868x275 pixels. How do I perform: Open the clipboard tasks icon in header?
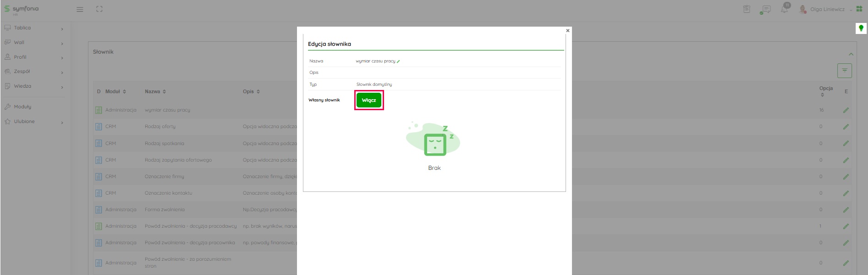click(x=747, y=9)
